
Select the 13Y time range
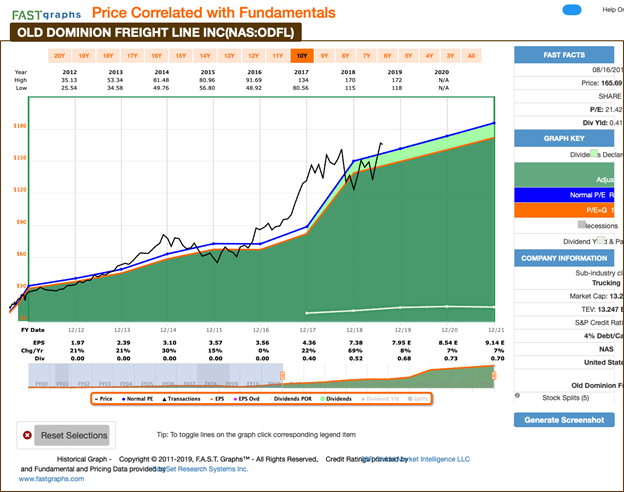tap(229, 56)
